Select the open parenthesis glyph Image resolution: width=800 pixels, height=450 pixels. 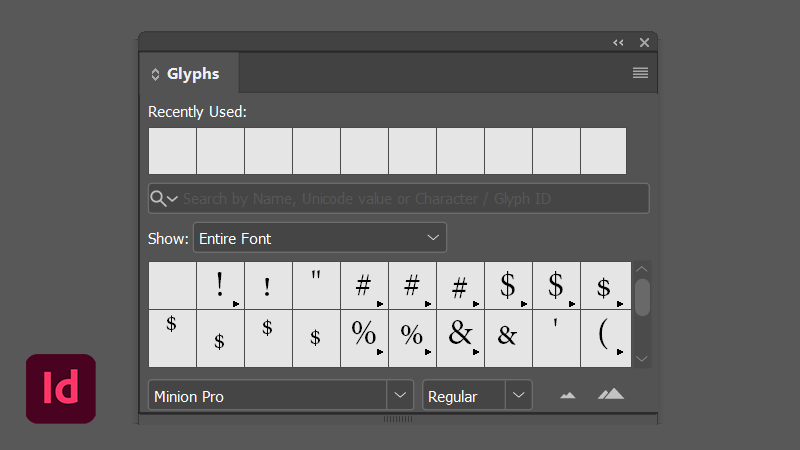(605, 337)
